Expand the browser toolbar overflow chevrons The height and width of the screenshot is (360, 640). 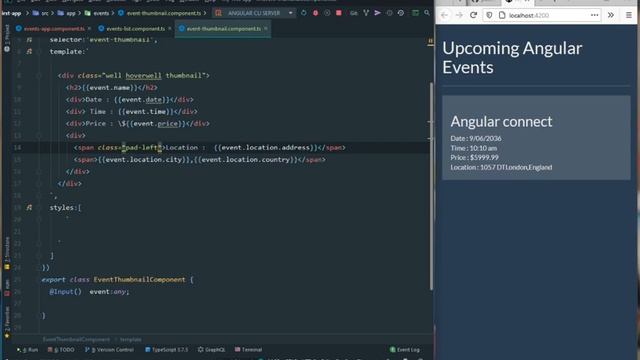(611, 15)
